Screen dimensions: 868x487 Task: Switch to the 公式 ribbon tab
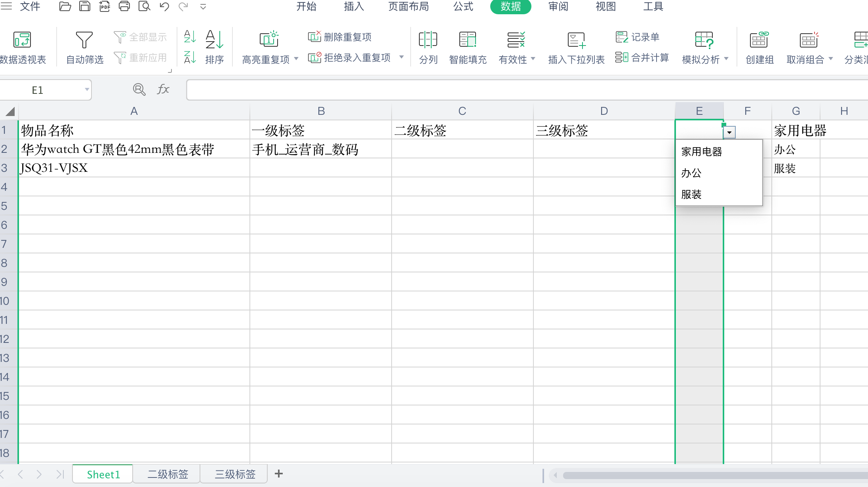pos(463,7)
